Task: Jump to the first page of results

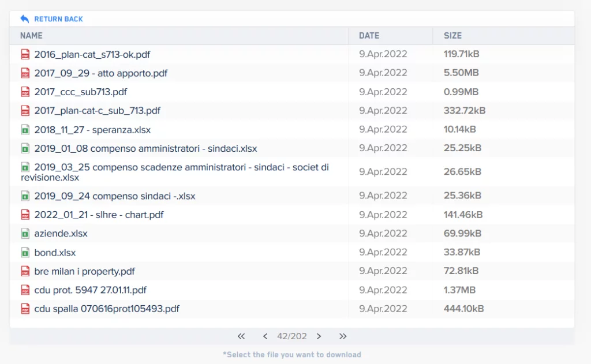Action: [241, 336]
